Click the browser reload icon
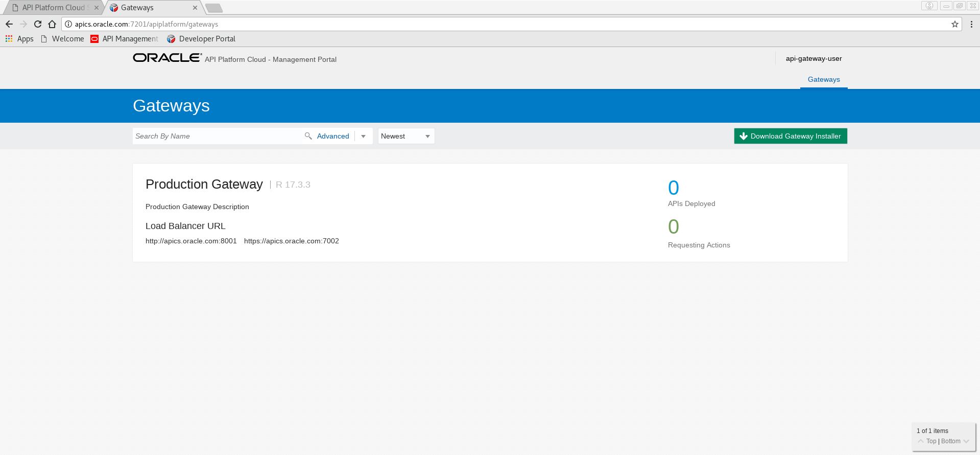980x455 pixels. (38, 24)
